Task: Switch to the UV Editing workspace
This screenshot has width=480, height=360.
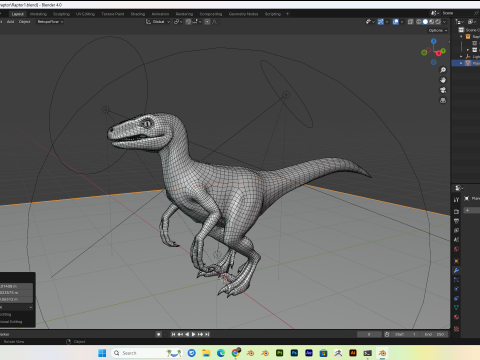Action: [85, 14]
